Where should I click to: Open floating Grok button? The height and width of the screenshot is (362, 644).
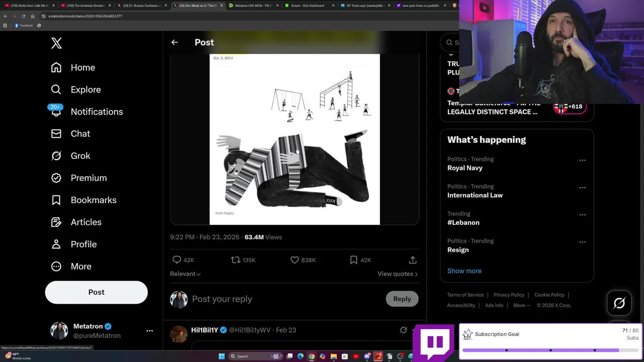point(619,303)
